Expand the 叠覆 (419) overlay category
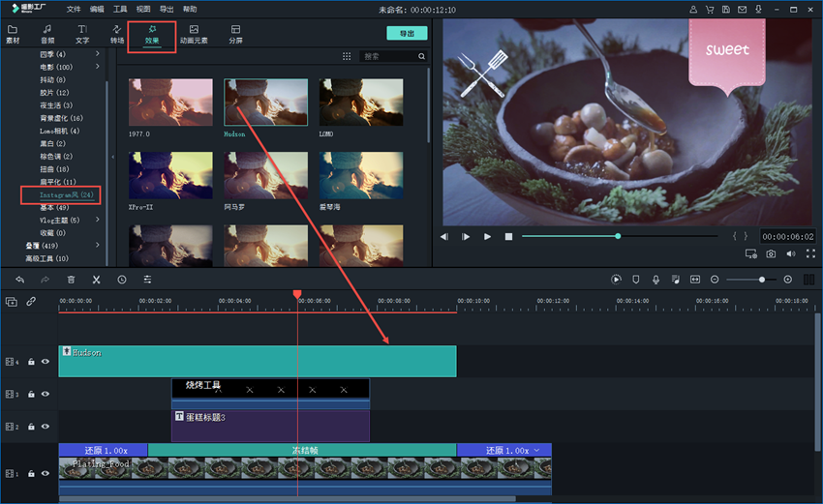This screenshot has width=823, height=504. [98, 246]
